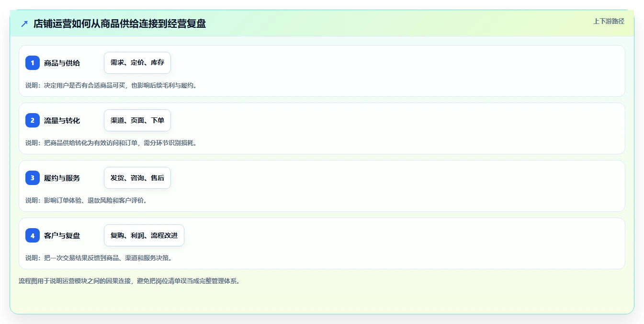
Task: Click the title 店铺运营如何从商品供给连接到经营复盘
Action: tap(120, 23)
